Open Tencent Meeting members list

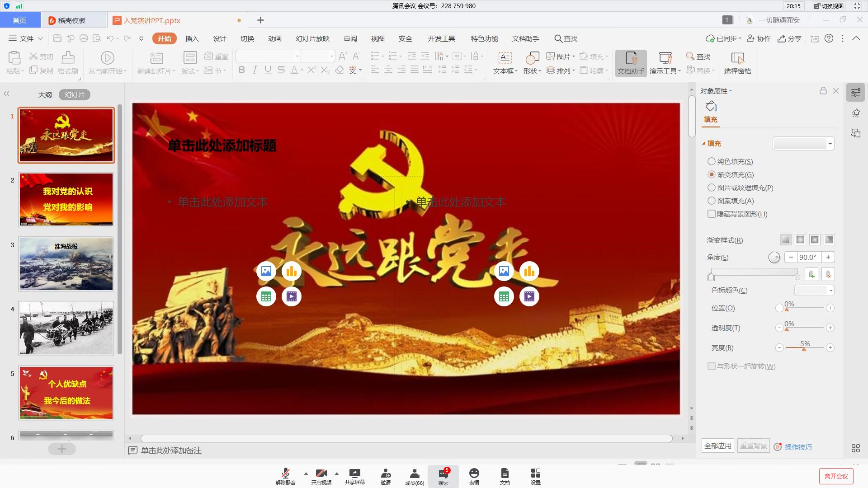click(x=415, y=476)
